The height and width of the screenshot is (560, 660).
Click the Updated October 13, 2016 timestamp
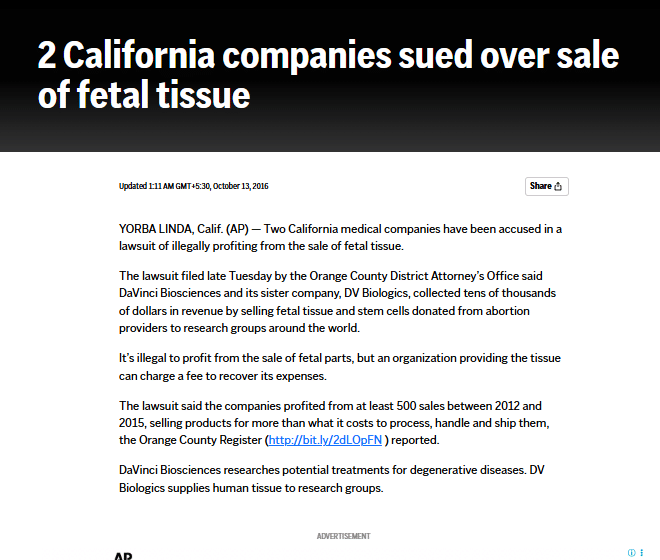[x=194, y=186]
